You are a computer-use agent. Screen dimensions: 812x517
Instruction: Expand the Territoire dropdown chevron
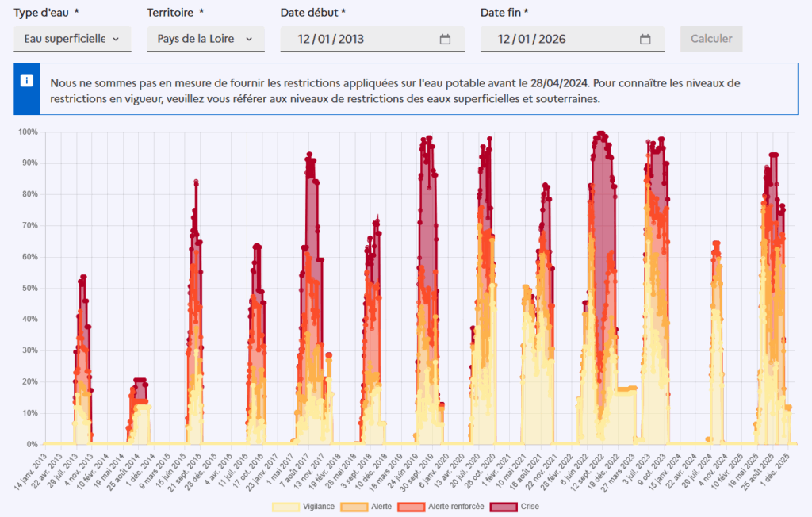click(249, 39)
